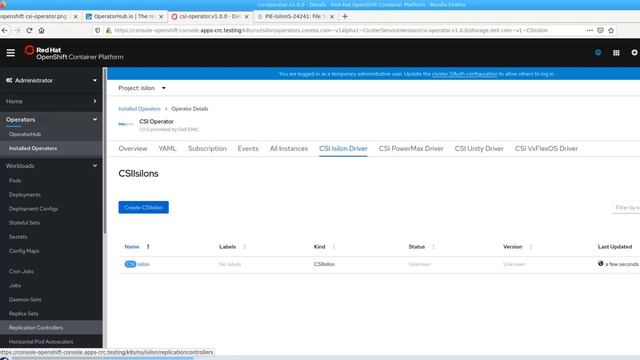Click the Create CSIIsilon button
640x360 pixels.
point(143,207)
